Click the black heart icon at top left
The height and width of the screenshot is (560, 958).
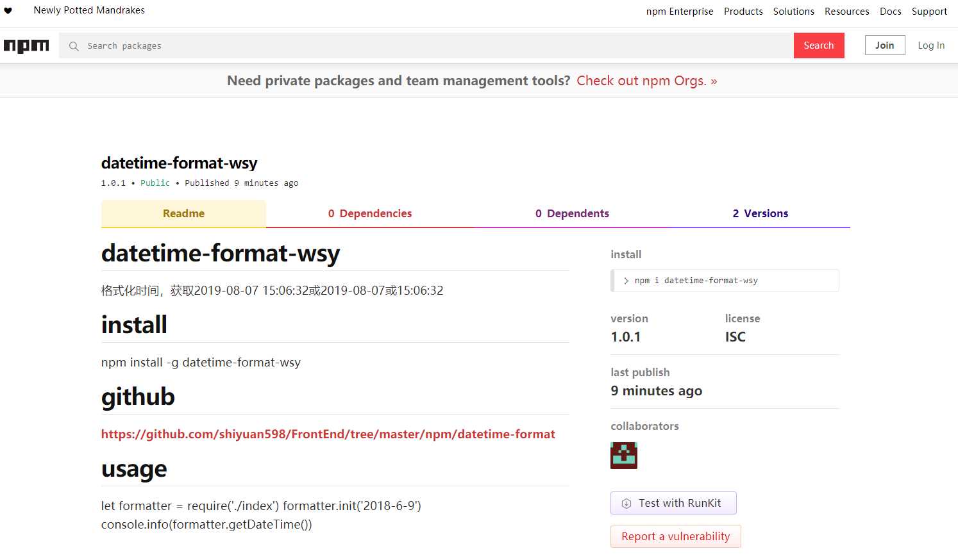click(8, 11)
